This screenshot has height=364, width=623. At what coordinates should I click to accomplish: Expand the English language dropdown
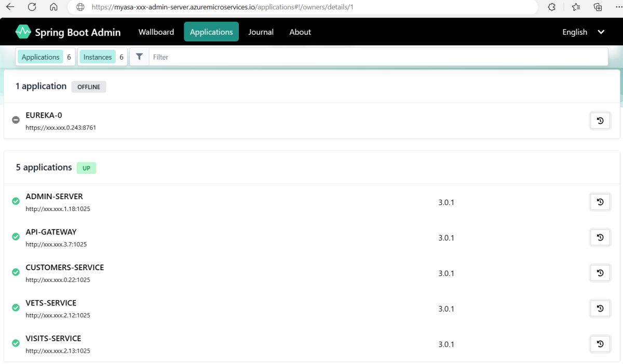(x=584, y=32)
